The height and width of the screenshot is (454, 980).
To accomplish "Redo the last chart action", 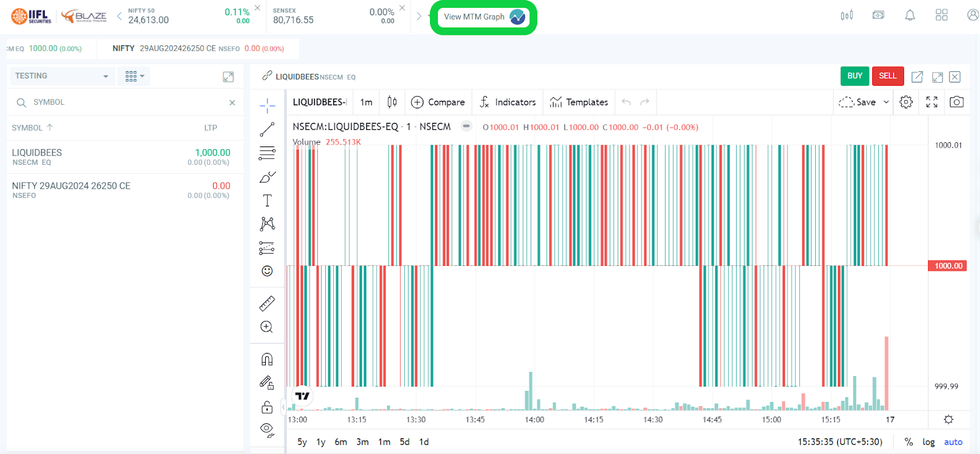I will click(x=644, y=102).
